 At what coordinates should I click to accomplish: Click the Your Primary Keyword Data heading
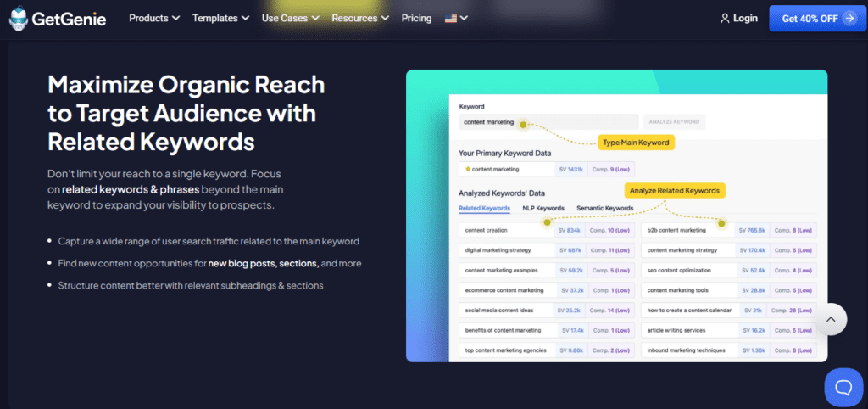point(505,153)
